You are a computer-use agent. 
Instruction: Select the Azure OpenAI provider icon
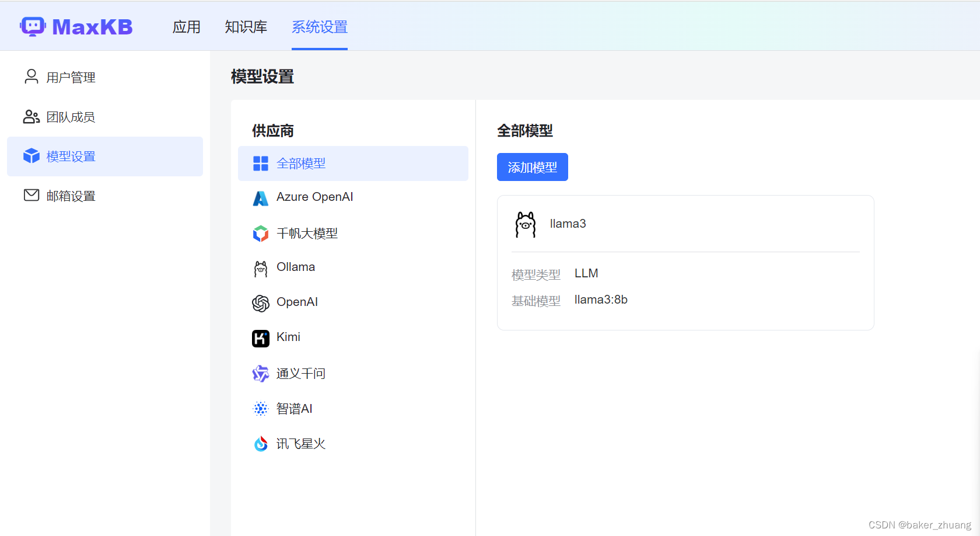[260, 197]
